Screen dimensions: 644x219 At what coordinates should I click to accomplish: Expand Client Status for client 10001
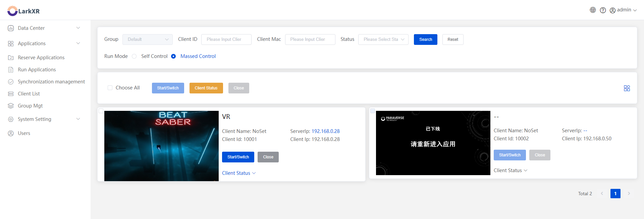[239, 173]
